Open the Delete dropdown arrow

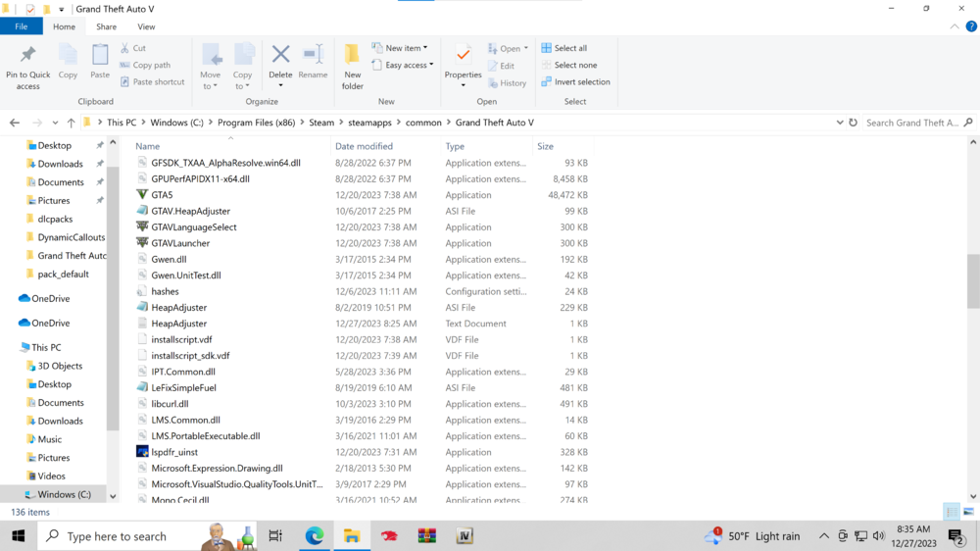coord(280,85)
